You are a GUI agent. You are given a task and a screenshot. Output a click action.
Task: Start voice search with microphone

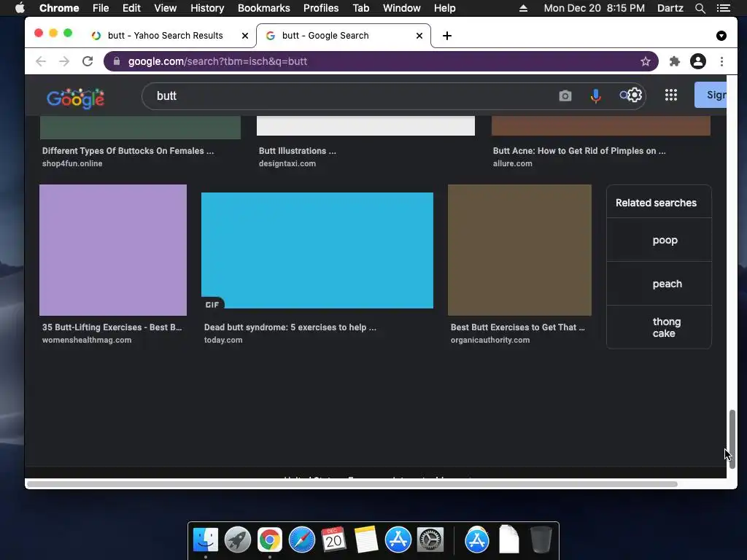pos(595,96)
